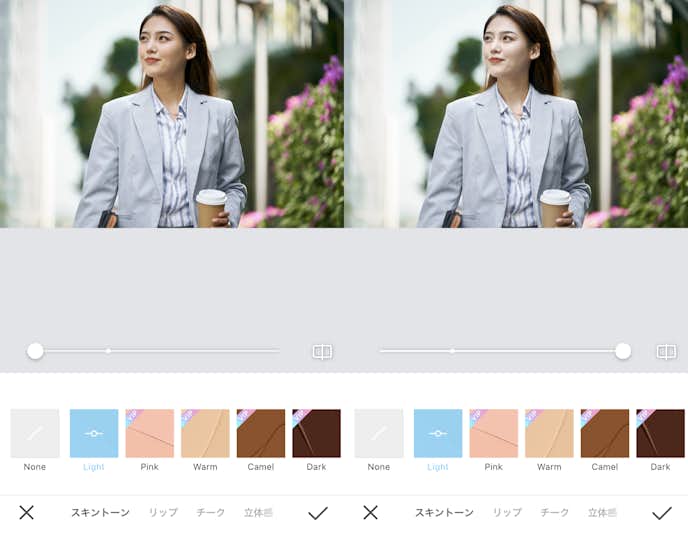Click the intensity slider handle in left panel
This screenshot has width=688, height=542.
pyautogui.click(x=35, y=351)
